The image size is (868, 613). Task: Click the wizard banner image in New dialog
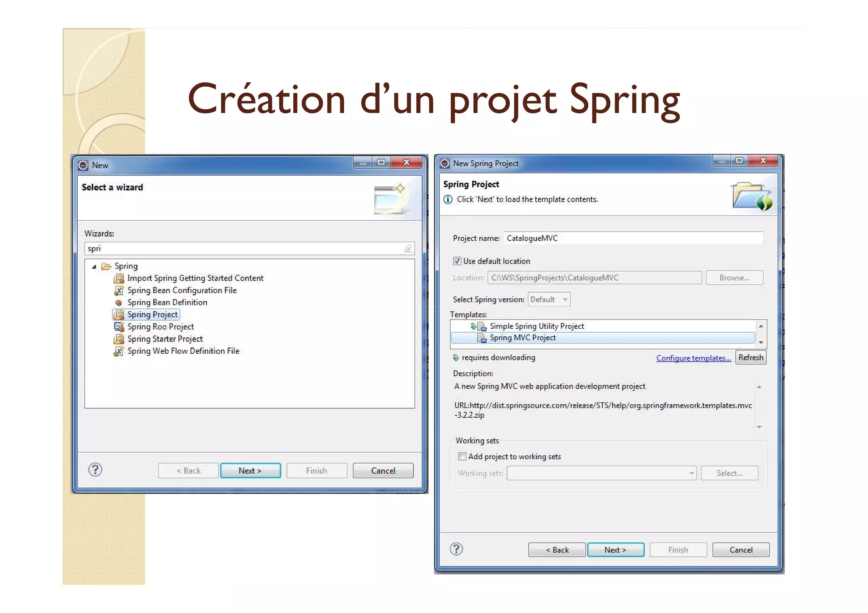pos(390,198)
